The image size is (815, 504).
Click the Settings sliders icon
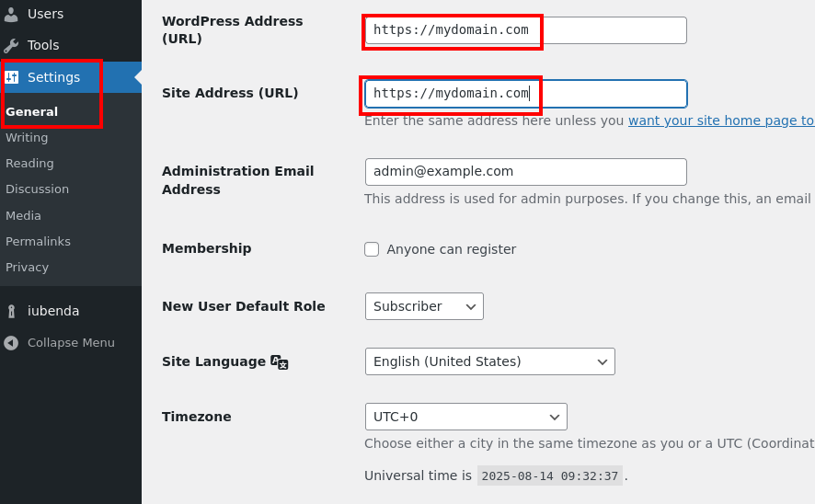pos(11,77)
